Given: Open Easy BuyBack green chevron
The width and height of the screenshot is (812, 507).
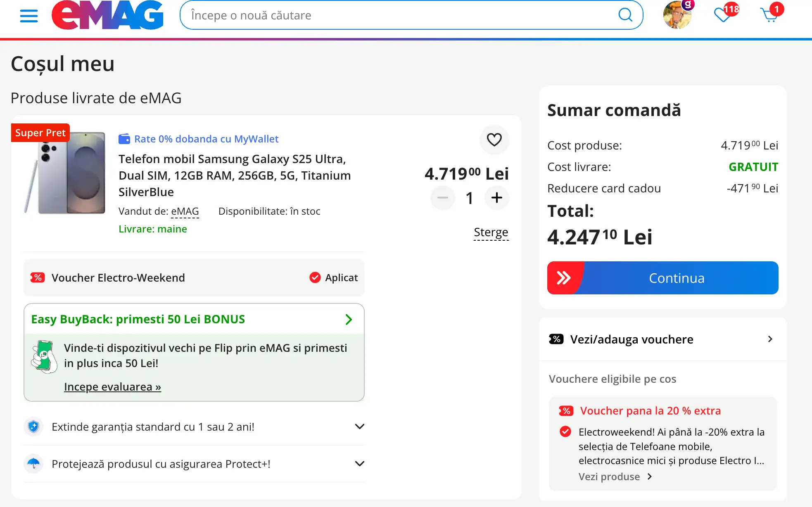Looking at the screenshot, I should (x=349, y=319).
